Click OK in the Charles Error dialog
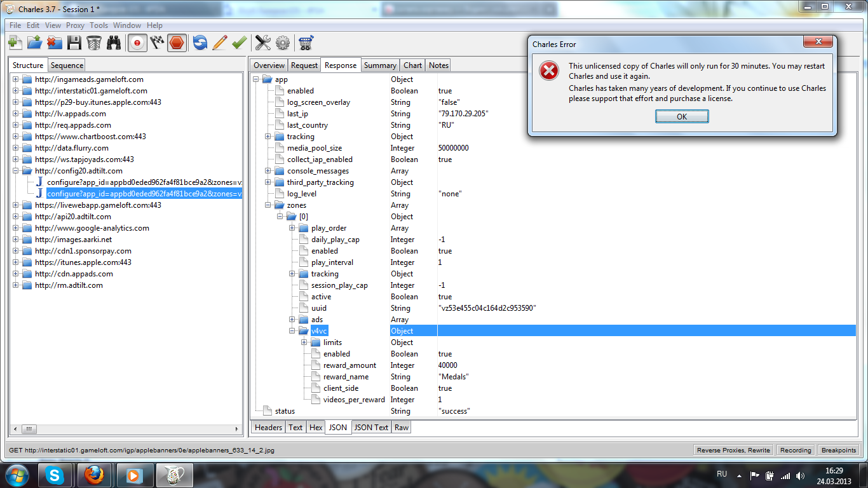This screenshot has width=868, height=488. 682,117
